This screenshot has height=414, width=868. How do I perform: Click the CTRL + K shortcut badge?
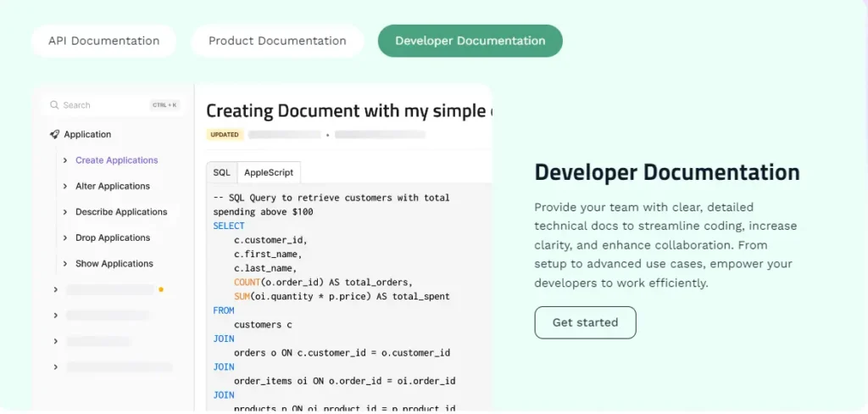click(x=164, y=105)
